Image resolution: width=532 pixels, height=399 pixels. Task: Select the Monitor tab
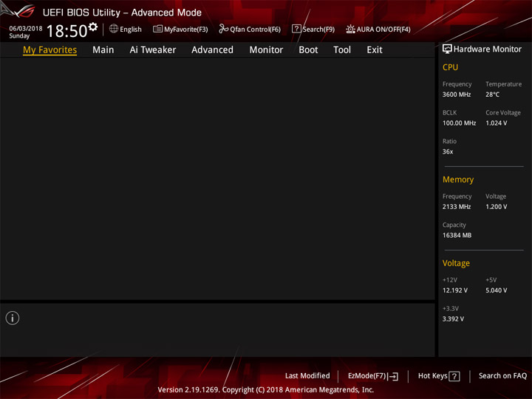coord(266,50)
